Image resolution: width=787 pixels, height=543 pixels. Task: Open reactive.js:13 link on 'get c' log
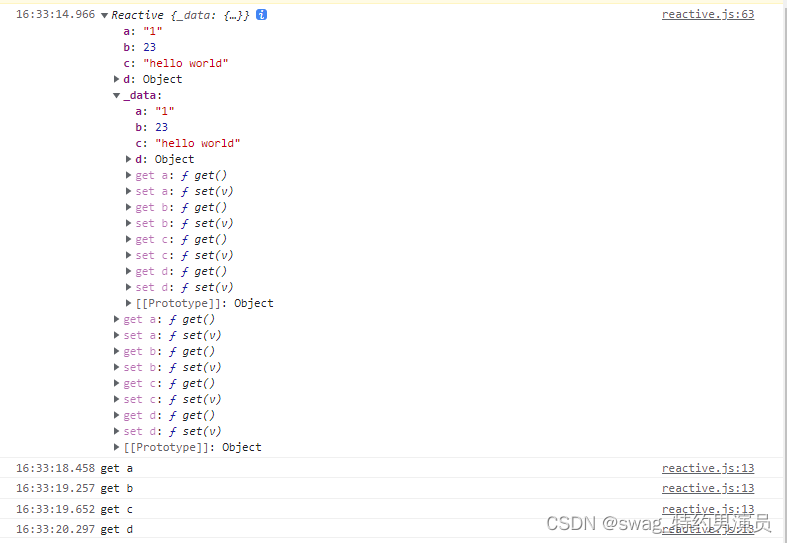pos(708,509)
